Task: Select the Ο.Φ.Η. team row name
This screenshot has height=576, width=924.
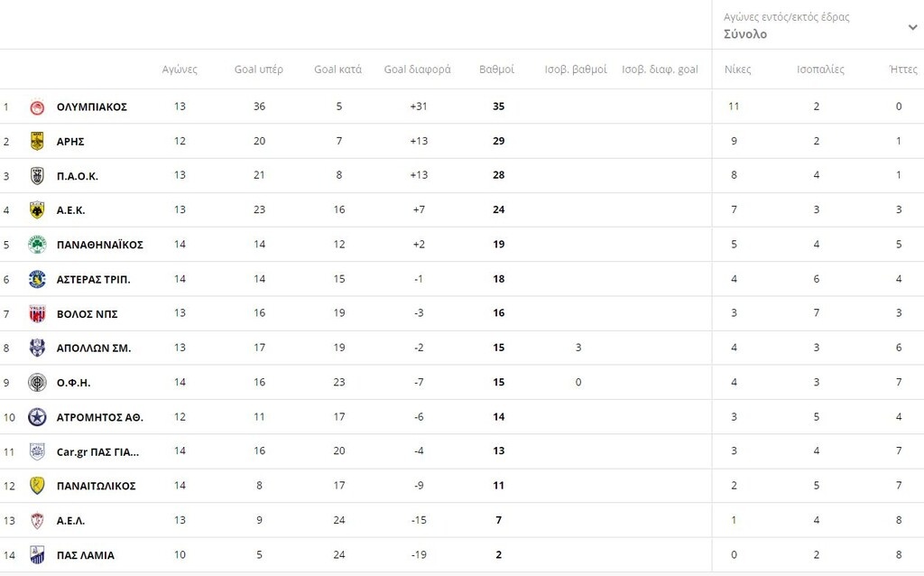Action: tap(74, 383)
